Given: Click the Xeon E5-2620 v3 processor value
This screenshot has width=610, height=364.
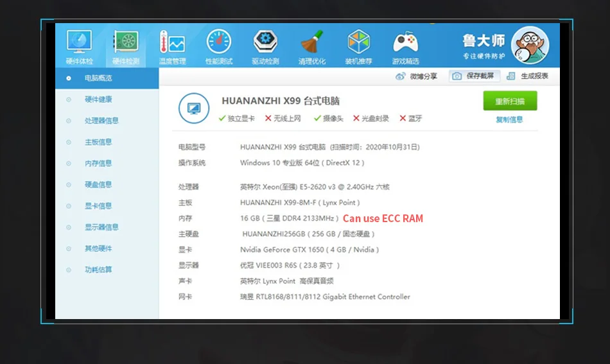Looking at the screenshot, I should 315,187.
